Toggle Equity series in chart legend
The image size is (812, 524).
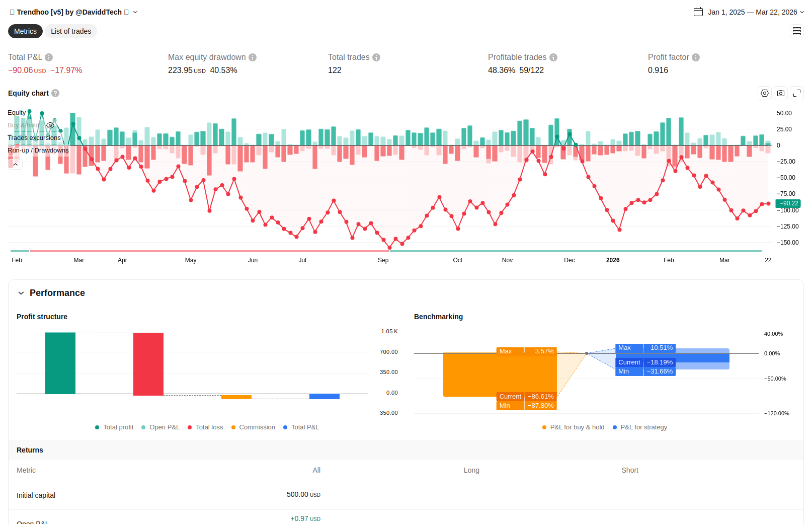[x=17, y=113]
